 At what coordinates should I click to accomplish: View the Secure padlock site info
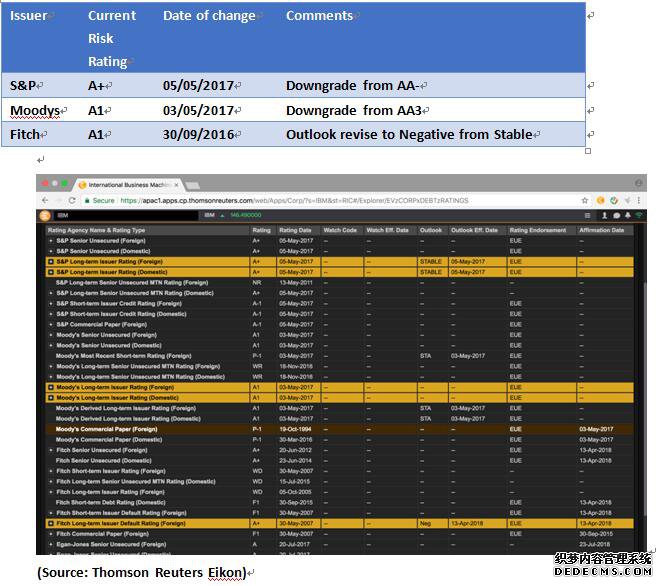point(99,200)
